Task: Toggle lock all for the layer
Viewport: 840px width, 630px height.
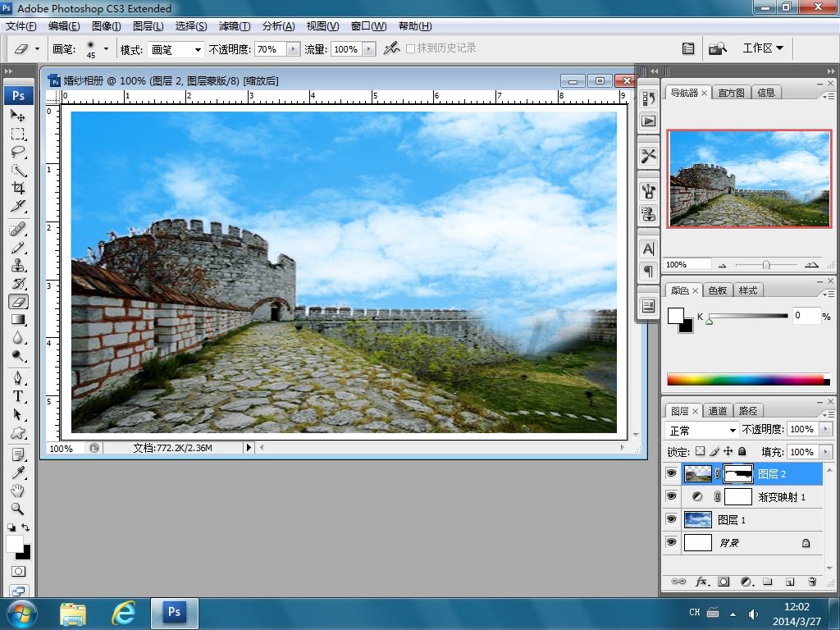Action: pyautogui.click(x=742, y=452)
